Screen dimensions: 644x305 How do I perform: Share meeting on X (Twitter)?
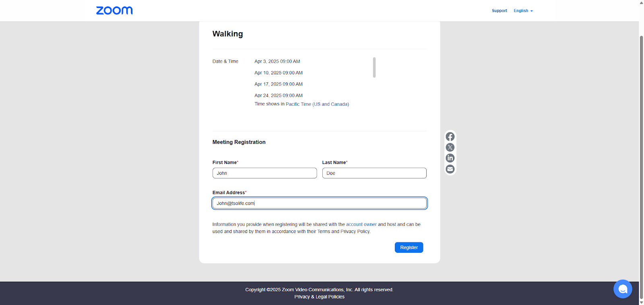[450, 147]
